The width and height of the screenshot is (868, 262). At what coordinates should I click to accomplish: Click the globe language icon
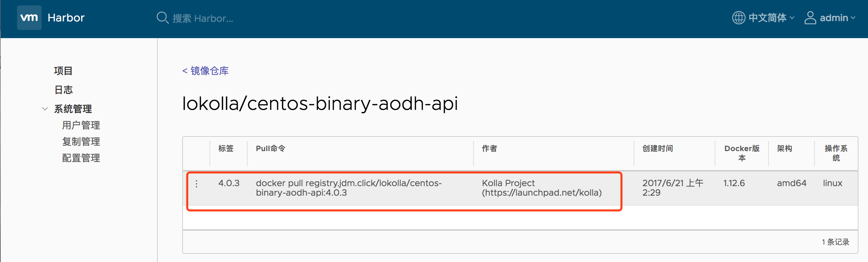pyautogui.click(x=739, y=18)
